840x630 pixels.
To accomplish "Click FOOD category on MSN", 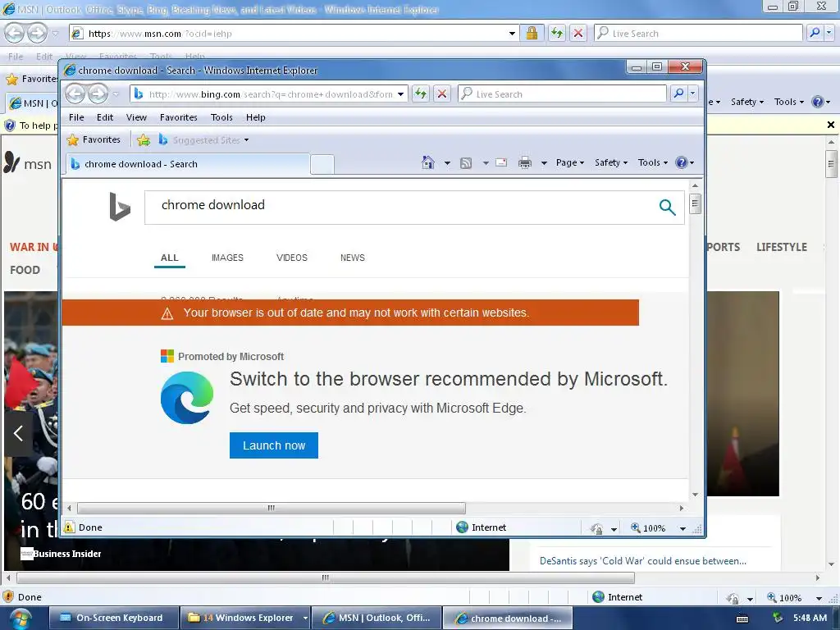I will point(25,270).
